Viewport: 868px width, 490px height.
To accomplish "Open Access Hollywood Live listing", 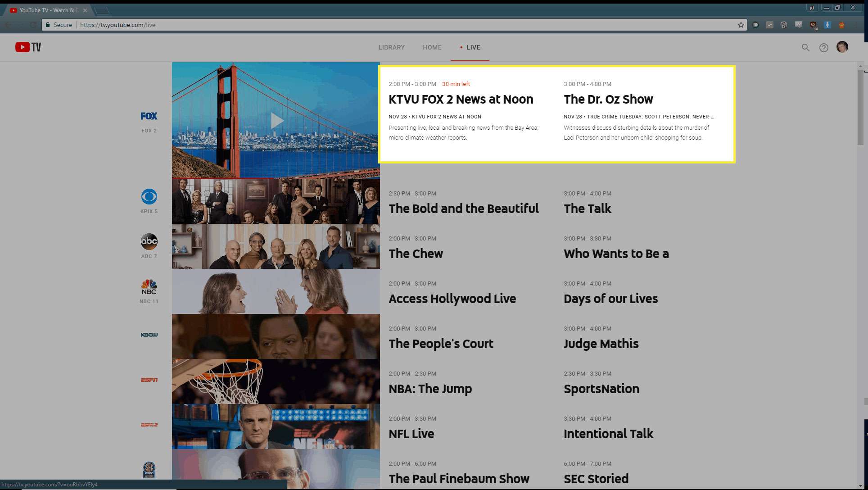I will [452, 299].
